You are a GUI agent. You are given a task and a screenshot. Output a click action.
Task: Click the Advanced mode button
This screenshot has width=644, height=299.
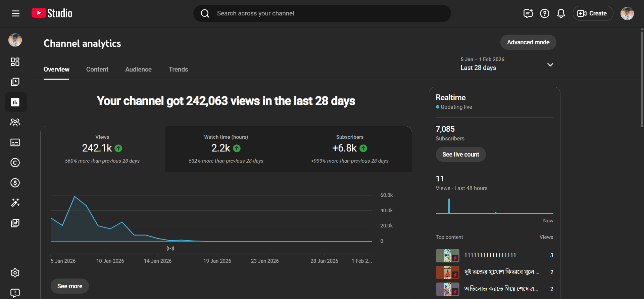coord(528,42)
